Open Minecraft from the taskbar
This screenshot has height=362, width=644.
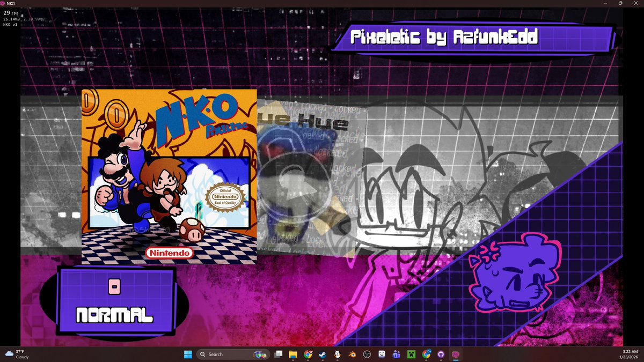pos(411,354)
